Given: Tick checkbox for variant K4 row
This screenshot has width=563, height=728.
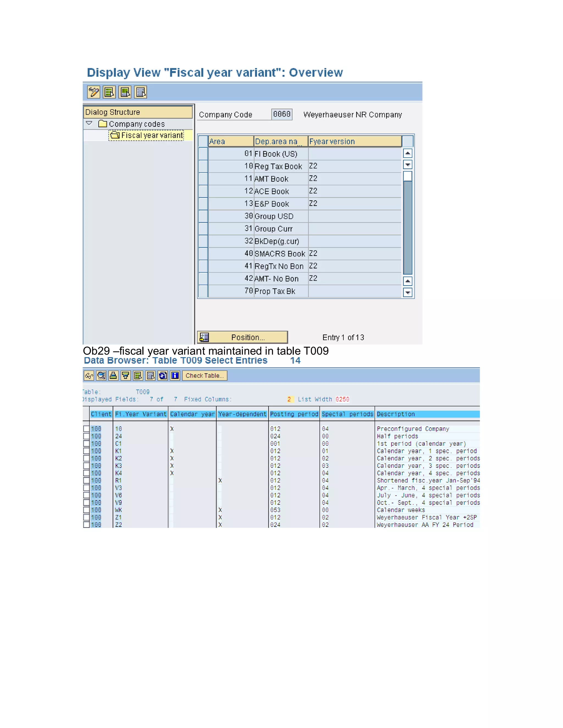Looking at the screenshot, I should 86,473.
